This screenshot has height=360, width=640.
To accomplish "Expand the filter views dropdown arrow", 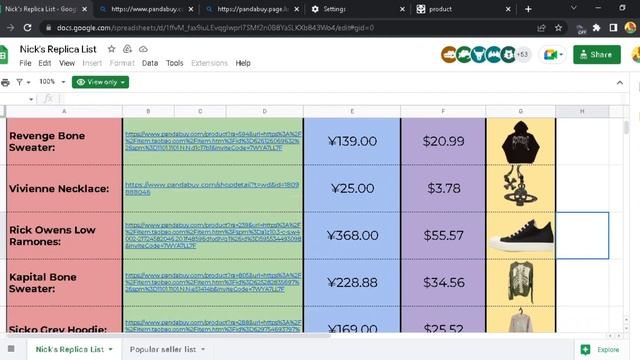I will click(x=29, y=82).
